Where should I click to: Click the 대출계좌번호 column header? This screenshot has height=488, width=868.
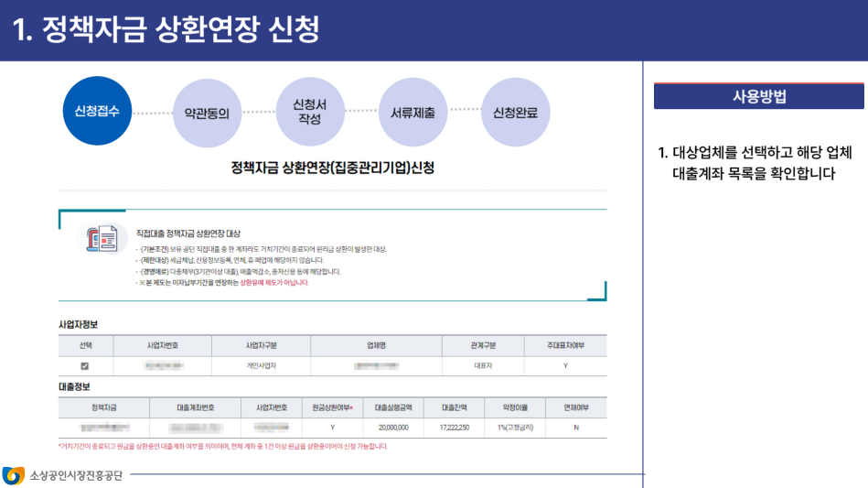tap(196, 407)
